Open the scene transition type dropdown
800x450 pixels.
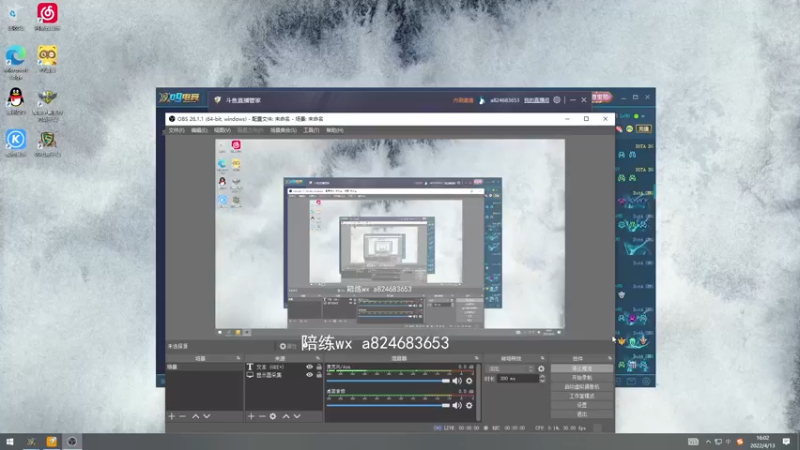(511, 368)
